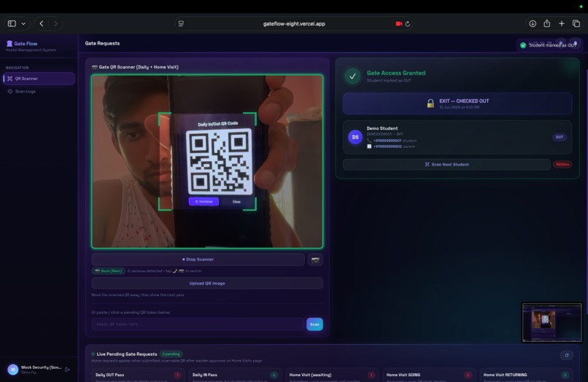This screenshot has height=382, width=588.
Task: Go forward to next page
Action: point(55,23)
